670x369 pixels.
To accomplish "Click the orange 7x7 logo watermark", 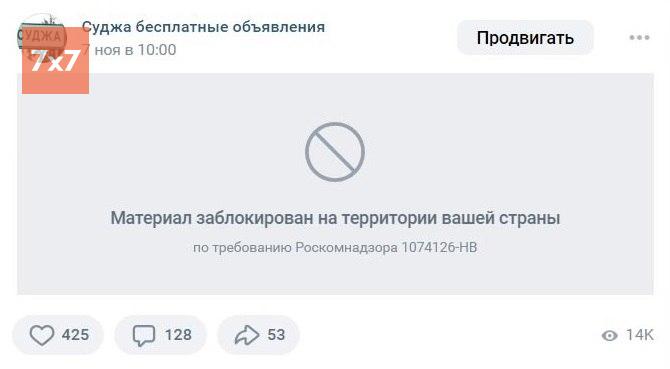I will pos(56,60).
